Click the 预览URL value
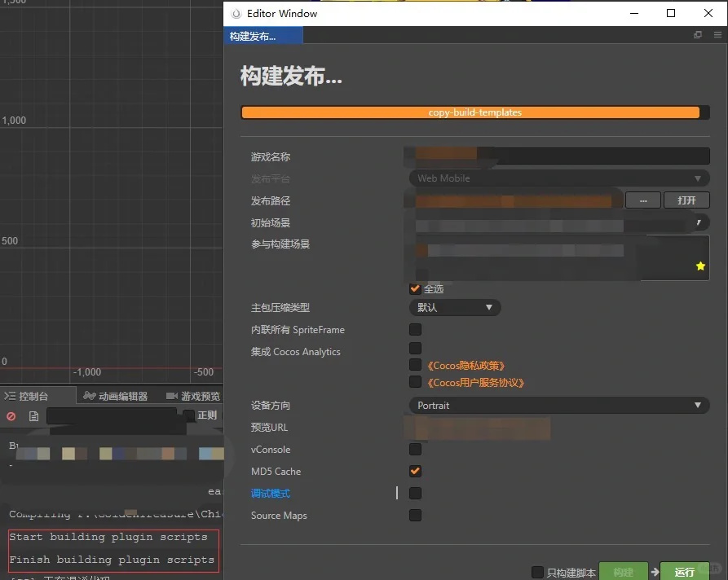The height and width of the screenshot is (580, 728). click(477, 428)
